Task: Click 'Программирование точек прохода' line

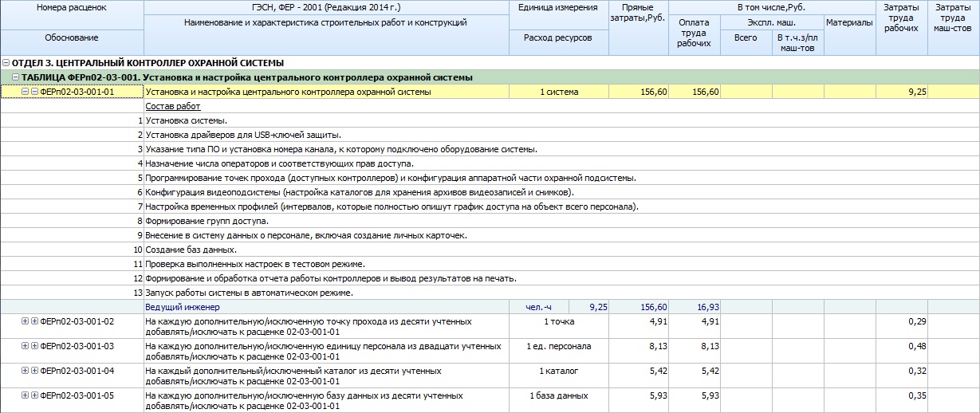Action: 391,178
